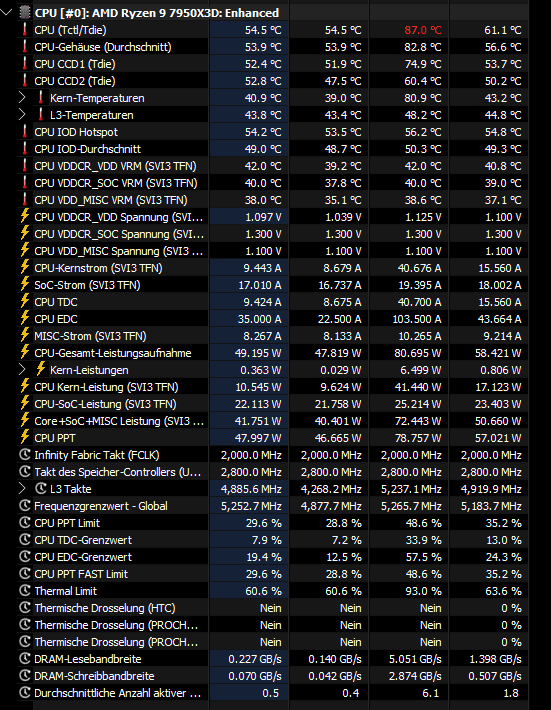Click lightning icon beside Kern-Leistungen
551x710 pixels.
click(41, 369)
